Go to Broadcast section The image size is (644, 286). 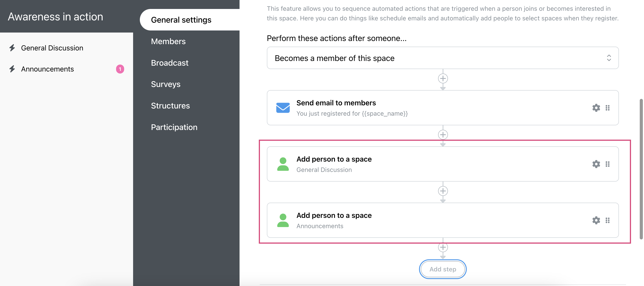pos(169,63)
